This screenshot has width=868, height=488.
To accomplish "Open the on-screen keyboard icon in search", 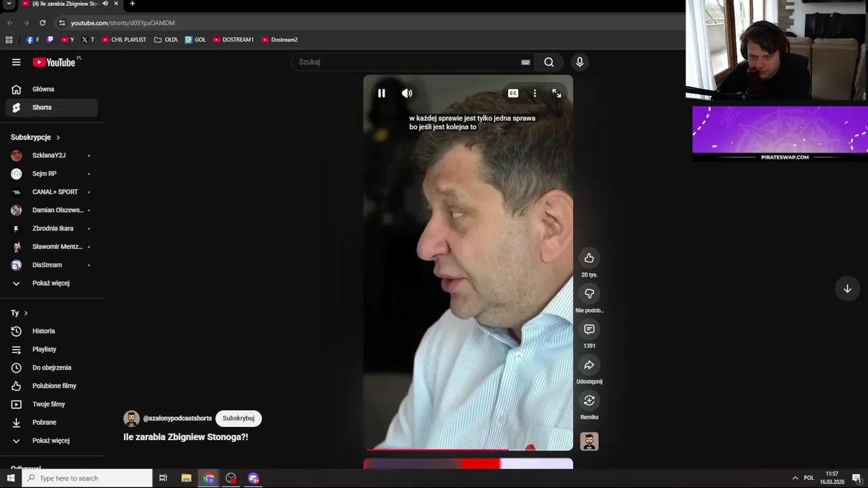I will pos(526,62).
